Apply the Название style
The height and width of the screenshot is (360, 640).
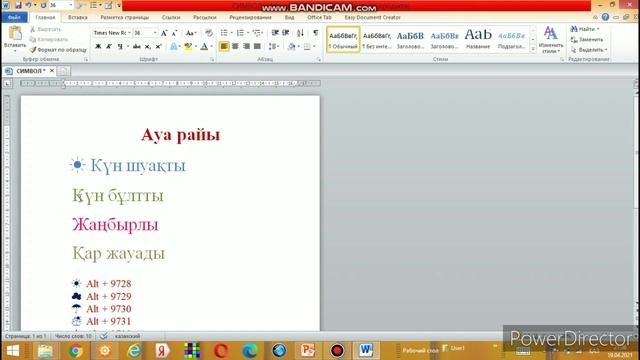[478, 40]
